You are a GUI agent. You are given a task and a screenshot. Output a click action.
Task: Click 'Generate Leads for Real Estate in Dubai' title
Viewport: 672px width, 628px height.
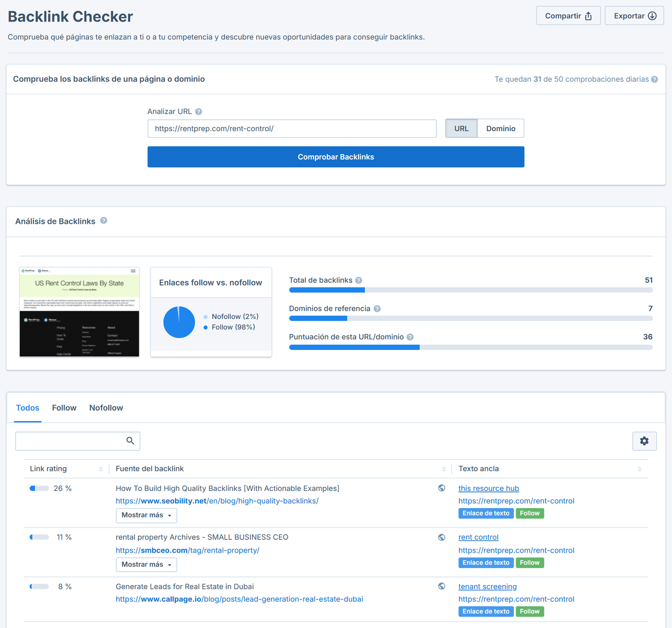point(185,587)
